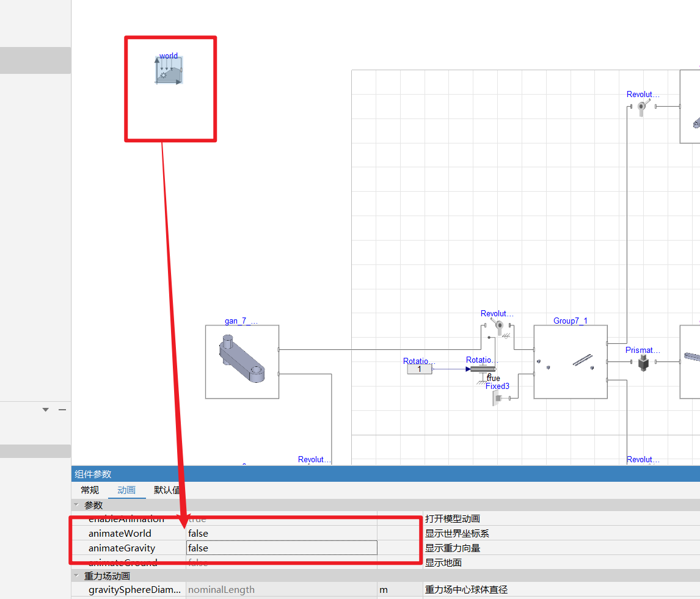Open the left panel dropdown arrow
The width and height of the screenshot is (700, 599).
click(x=46, y=409)
